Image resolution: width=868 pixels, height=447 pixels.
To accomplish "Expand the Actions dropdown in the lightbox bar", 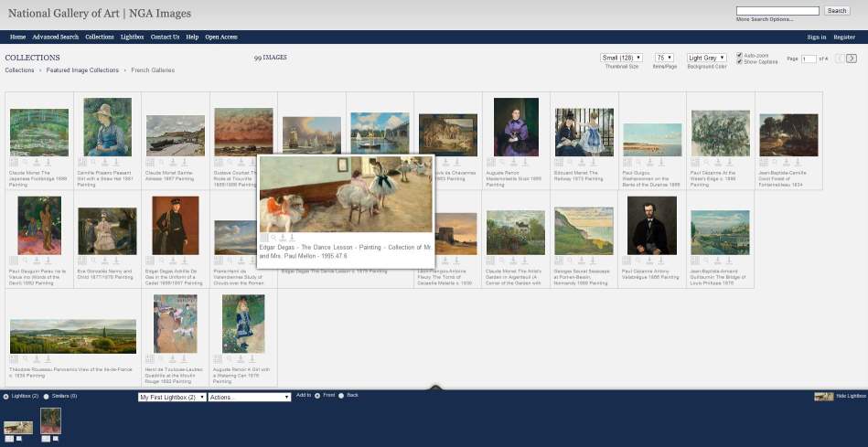I will tap(249, 397).
